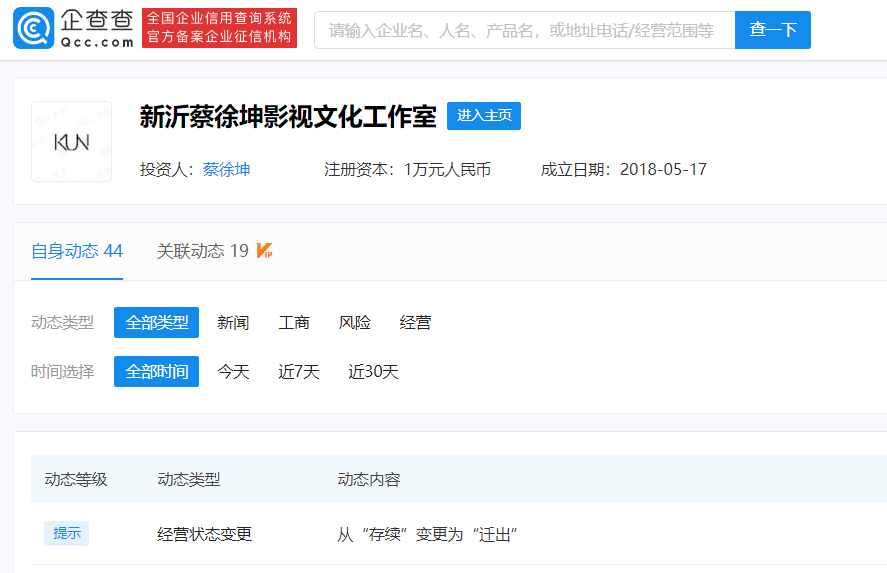The height and width of the screenshot is (573, 887).
Task: Click the 动态类型 column header
Action: [188, 480]
